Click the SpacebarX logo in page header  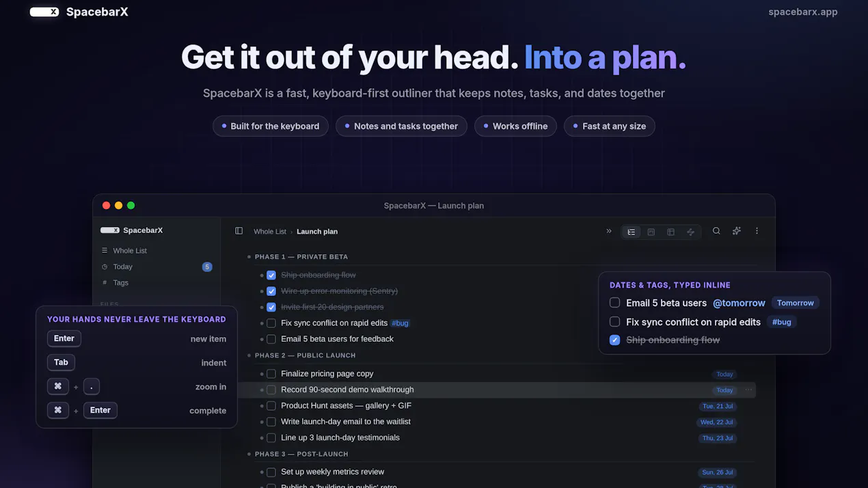point(79,12)
